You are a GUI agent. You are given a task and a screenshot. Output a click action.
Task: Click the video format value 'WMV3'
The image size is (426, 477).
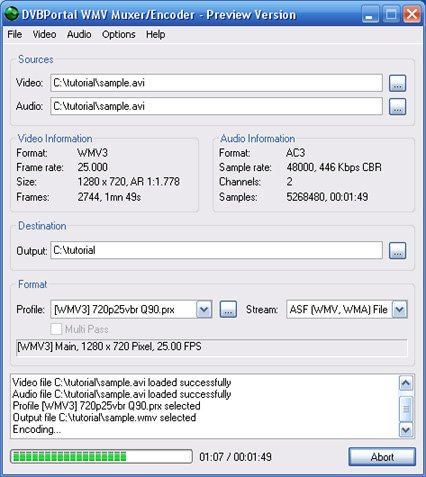[93, 153]
